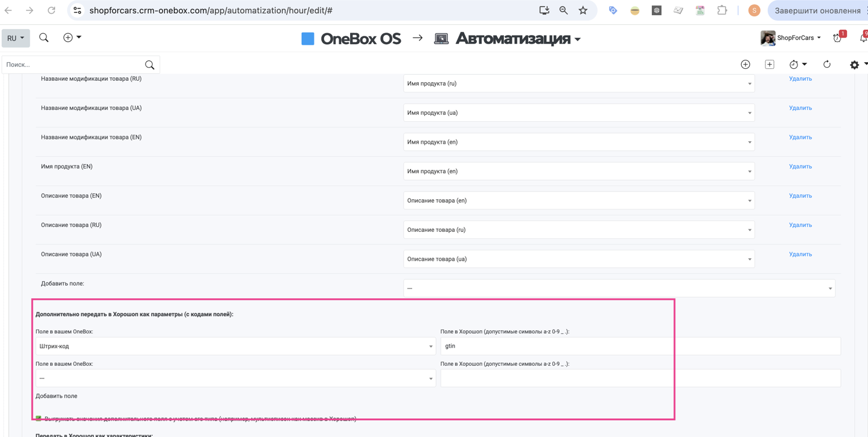Viewport: 868px width, 437px height.
Task: Click the empty Хорошоп field input
Action: (x=640, y=378)
